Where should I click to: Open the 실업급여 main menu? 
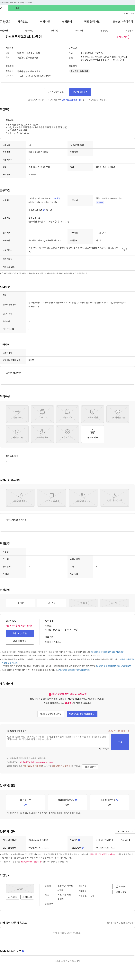click(x=67, y=22)
